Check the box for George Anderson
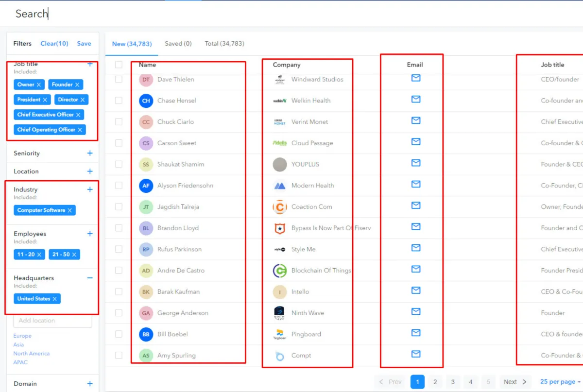 coord(119,313)
